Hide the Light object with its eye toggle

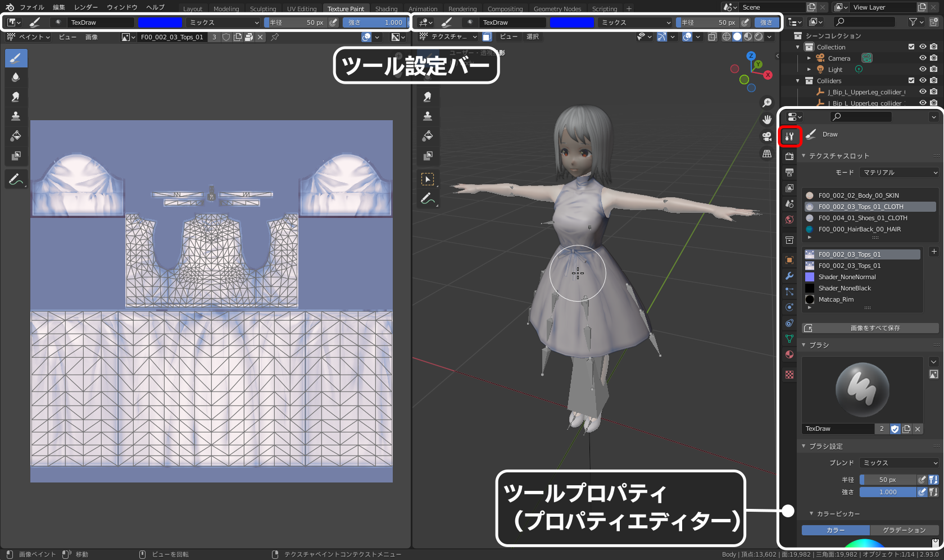pyautogui.click(x=923, y=69)
